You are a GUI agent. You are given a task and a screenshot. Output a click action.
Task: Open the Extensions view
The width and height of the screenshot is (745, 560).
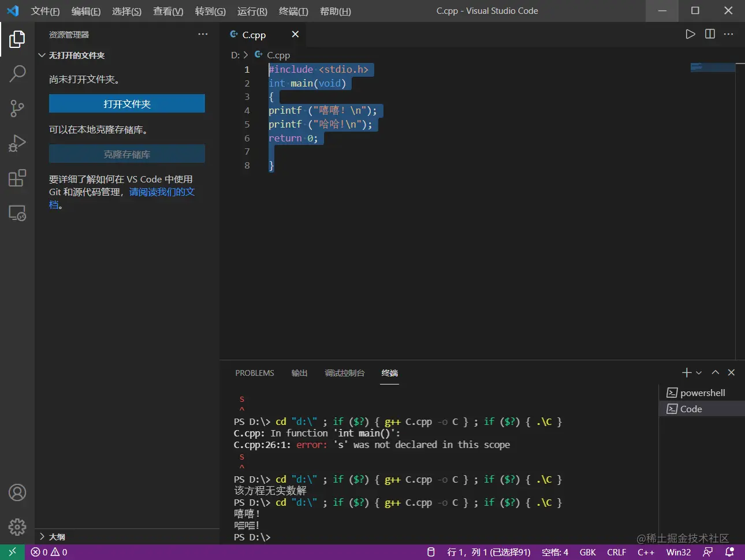pos(17,178)
